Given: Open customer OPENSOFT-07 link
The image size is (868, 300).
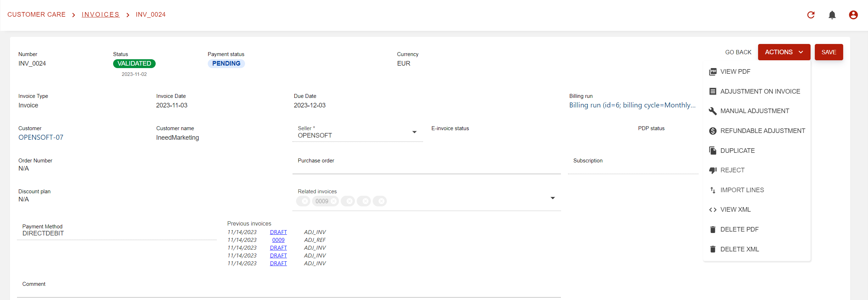Looking at the screenshot, I should [x=41, y=137].
